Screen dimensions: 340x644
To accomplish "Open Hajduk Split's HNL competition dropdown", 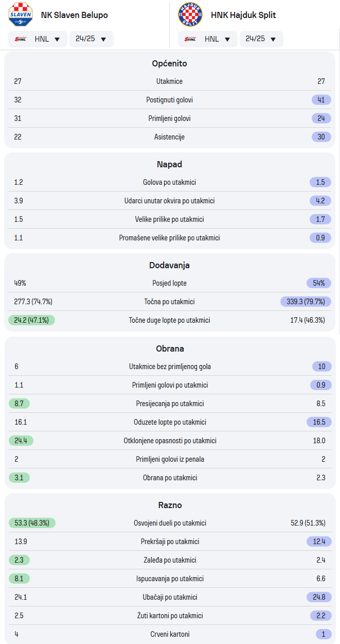I will click(208, 39).
